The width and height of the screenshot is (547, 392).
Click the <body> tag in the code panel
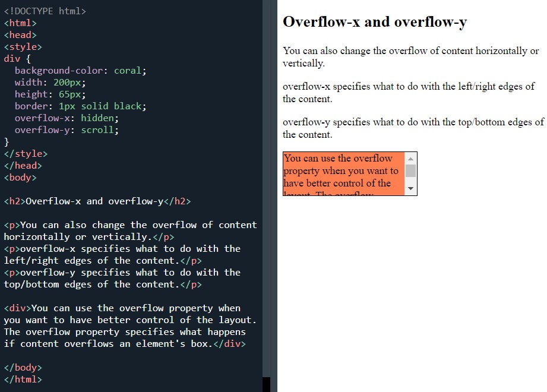(x=20, y=177)
